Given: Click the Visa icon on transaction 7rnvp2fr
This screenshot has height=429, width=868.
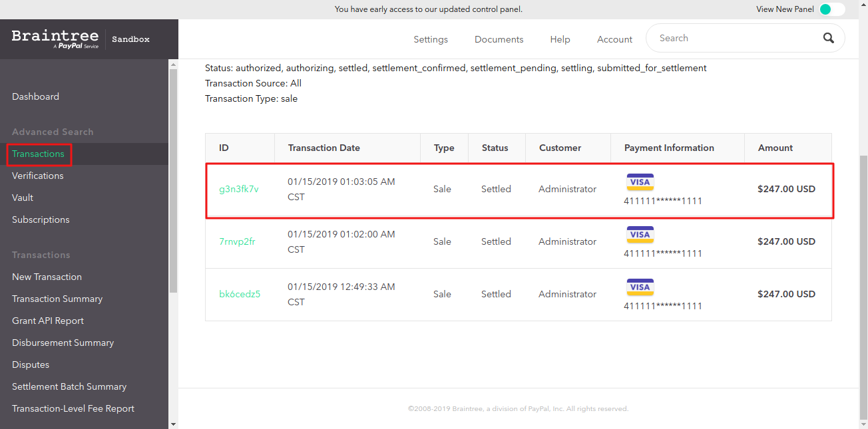Looking at the screenshot, I should pyautogui.click(x=640, y=234).
